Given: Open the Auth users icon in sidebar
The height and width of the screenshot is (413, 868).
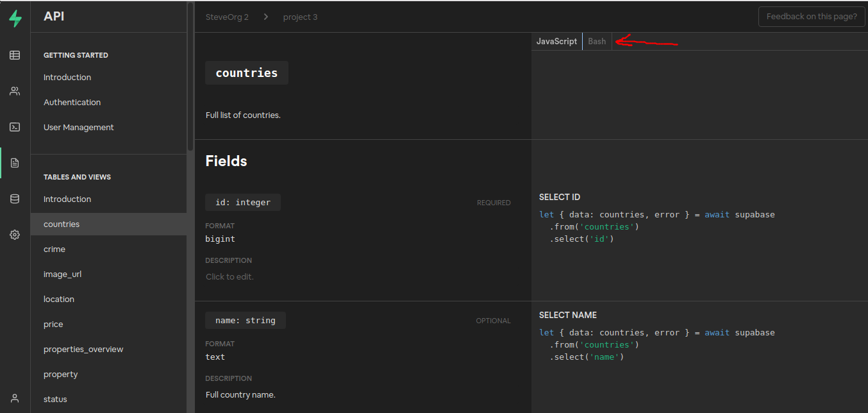Looking at the screenshot, I should coord(15,91).
